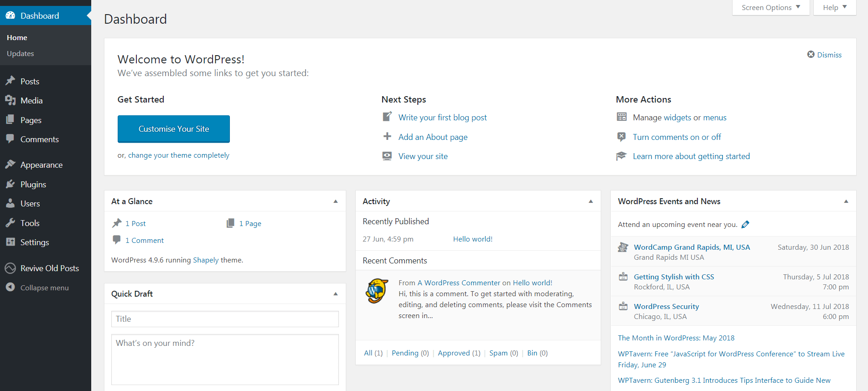The image size is (868, 391).
Task: Show All (1) comments filter
Action: tap(373, 353)
